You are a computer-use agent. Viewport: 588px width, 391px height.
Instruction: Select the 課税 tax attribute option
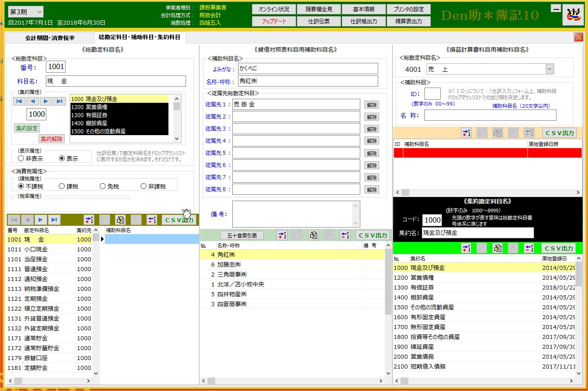[x=62, y=186]
